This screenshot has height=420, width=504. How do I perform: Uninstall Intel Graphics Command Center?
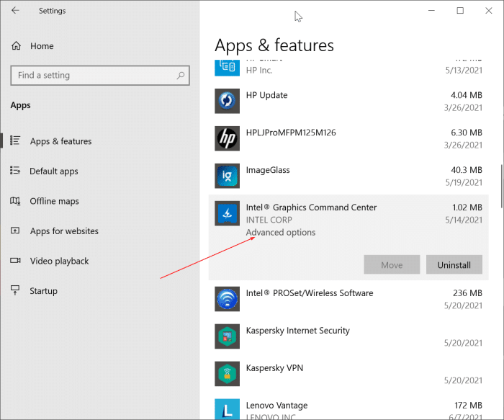coord(454,264)
